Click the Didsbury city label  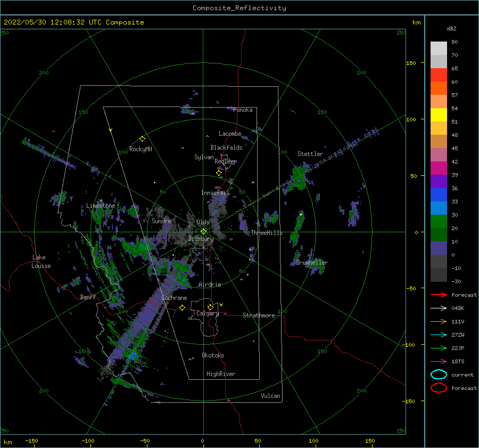pyautogui.click(x=201, y=239)
